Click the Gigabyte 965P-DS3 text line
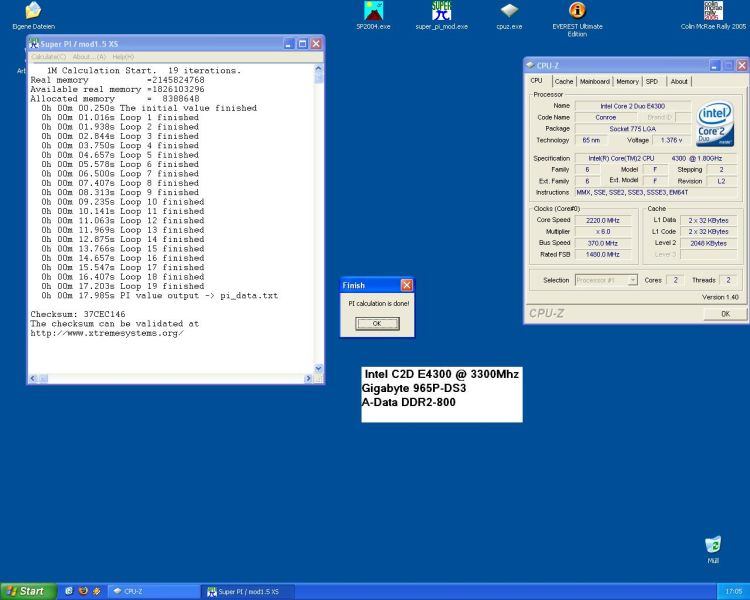Image resolution: width=750 pixels, height=600 pixels. click(414, 388)
